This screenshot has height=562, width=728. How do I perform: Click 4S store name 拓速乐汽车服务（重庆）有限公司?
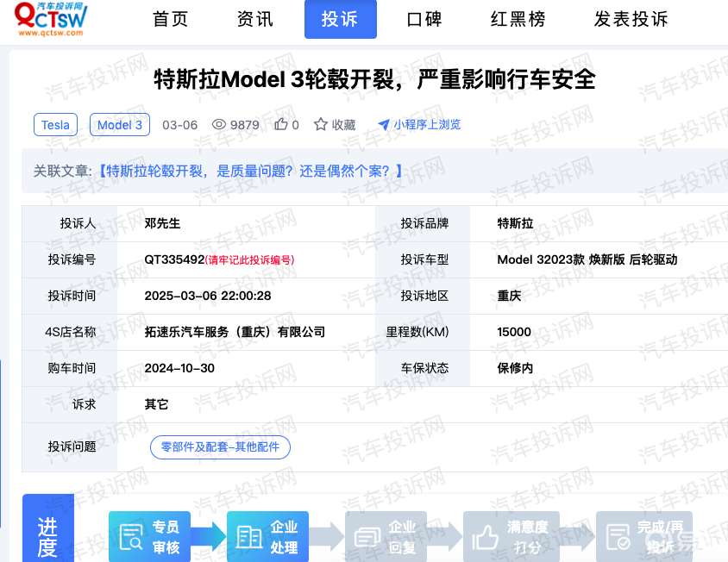235,332
